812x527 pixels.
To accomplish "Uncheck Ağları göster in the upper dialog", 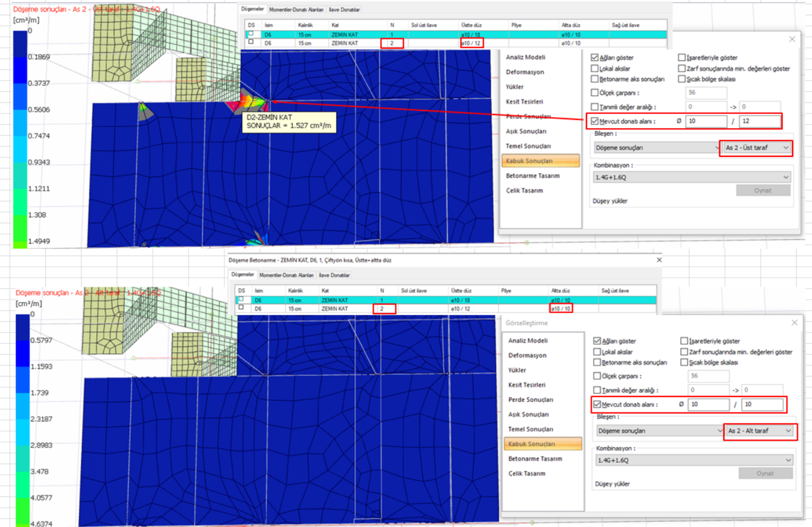I will [x=594, y=57].
